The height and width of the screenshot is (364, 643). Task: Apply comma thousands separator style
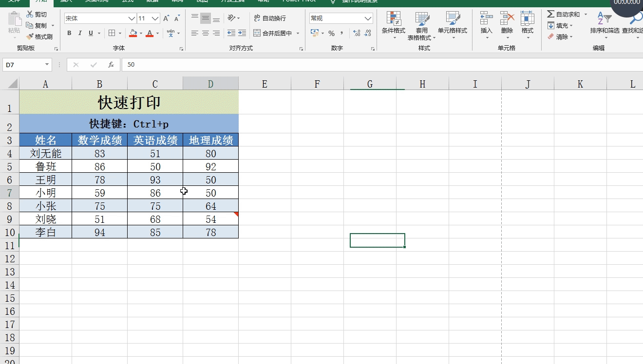point(342,33)
